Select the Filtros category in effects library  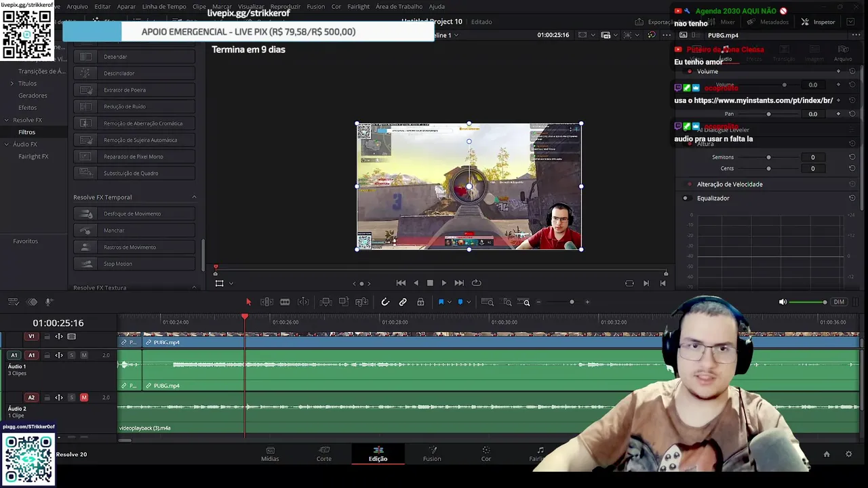(26, 132)
